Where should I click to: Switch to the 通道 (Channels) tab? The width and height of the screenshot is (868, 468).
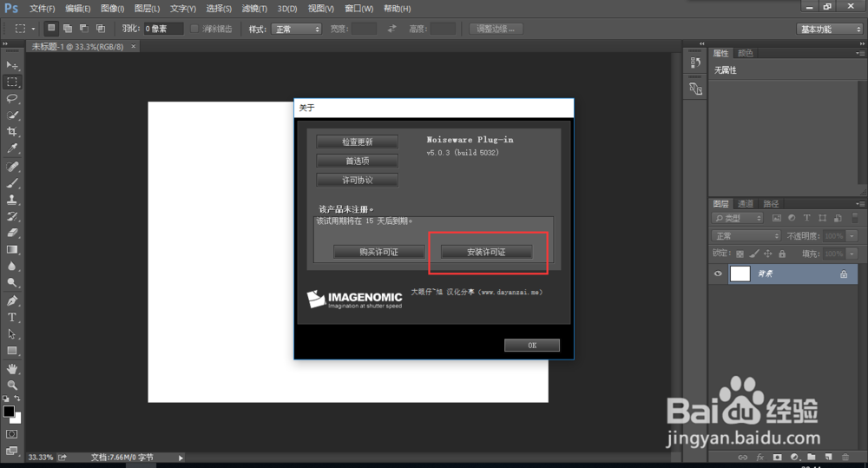(746, 204)
